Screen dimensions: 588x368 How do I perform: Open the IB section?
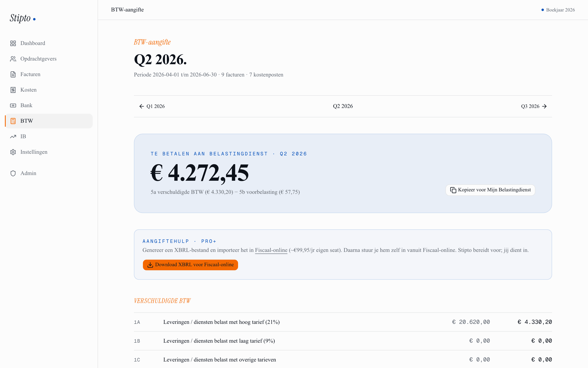pyautogui.click(x=49, y=137)
